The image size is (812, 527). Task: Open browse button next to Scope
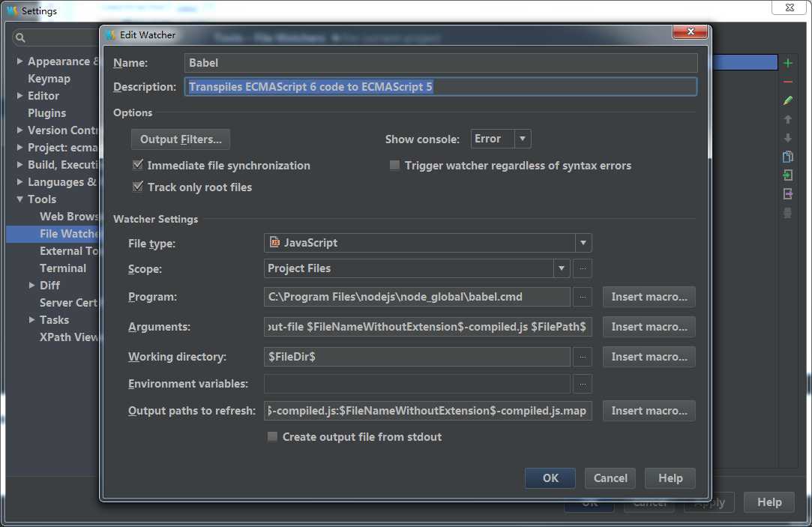click(583, 268)
